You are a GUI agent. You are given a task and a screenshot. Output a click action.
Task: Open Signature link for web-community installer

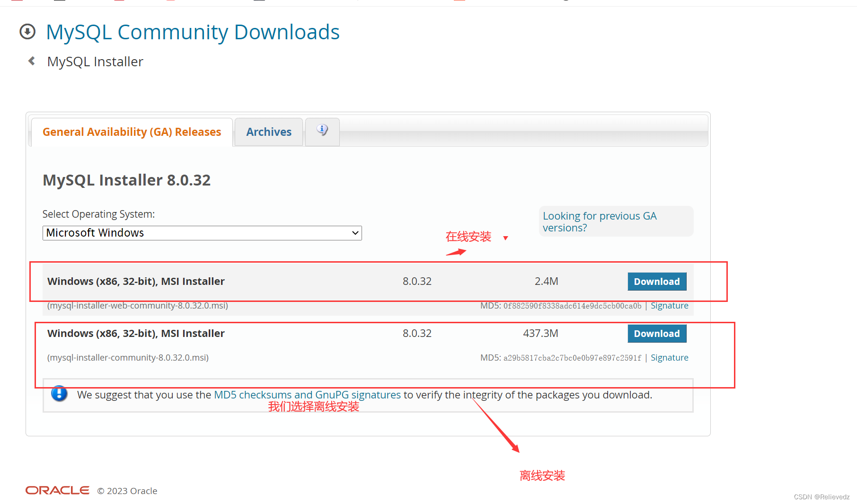tap(669, 306)
